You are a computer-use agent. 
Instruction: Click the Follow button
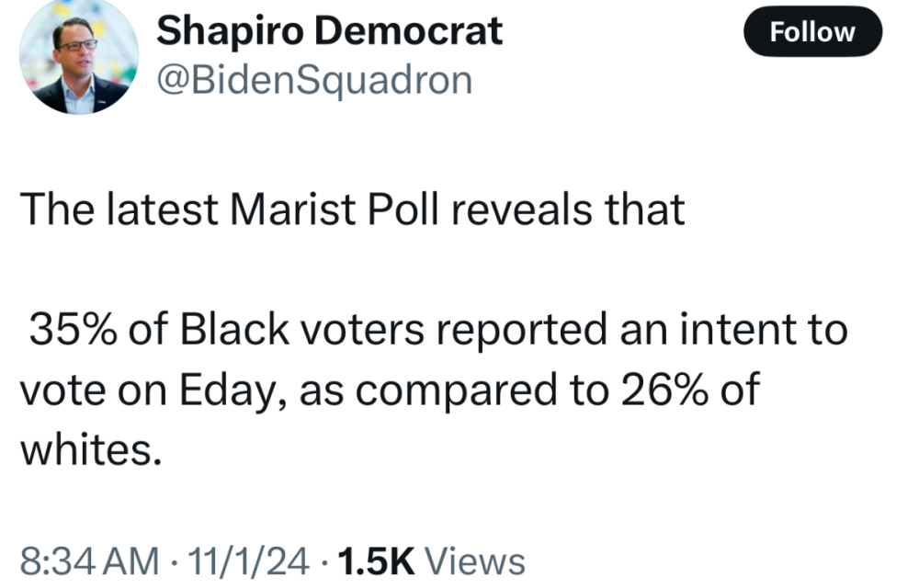point(811,33)
